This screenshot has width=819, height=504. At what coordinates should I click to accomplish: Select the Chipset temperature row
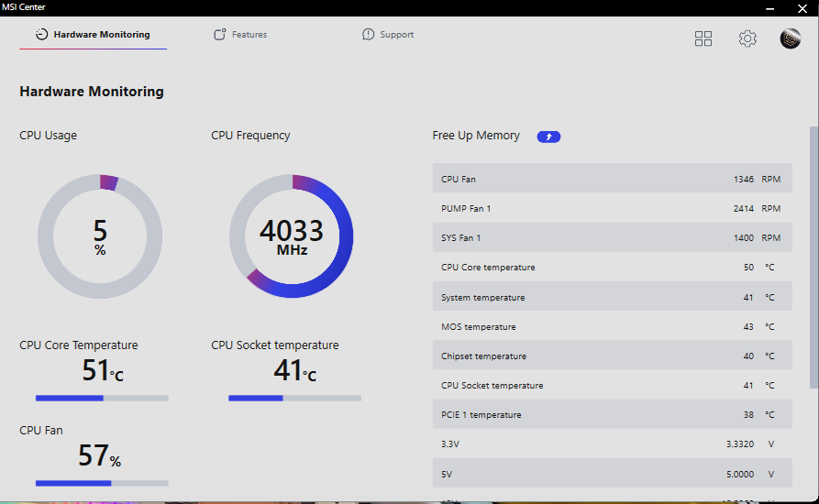point(612,356)
